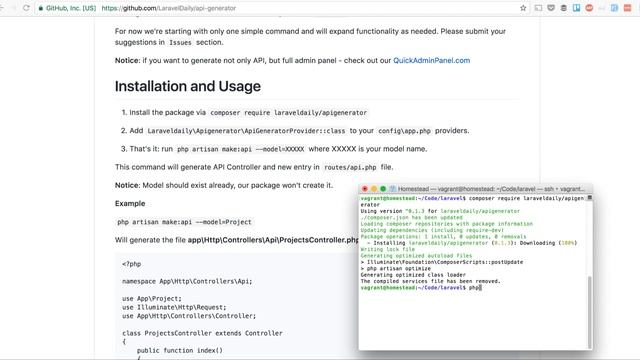
Task: Click 'Generating optimized class loader' in terminal
Action: [413, 275]
